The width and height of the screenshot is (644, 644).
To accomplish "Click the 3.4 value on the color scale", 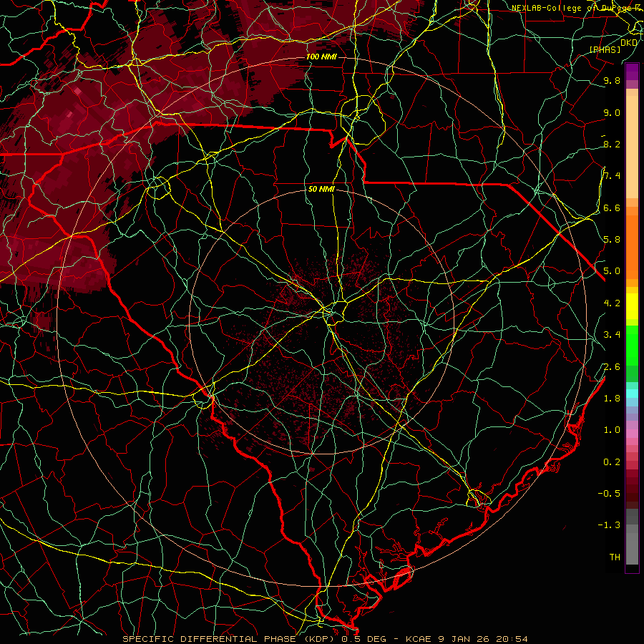I will point(612,335).
